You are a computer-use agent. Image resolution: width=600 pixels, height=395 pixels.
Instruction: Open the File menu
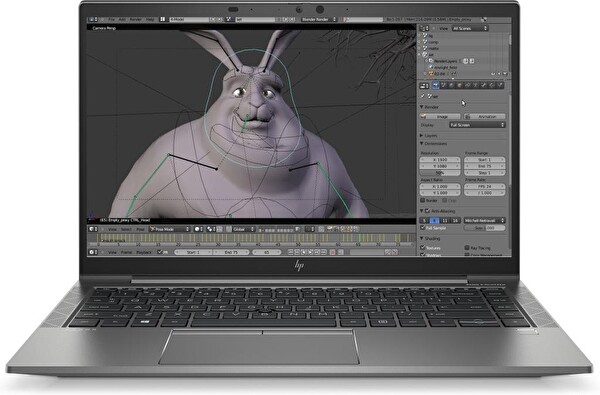pyautogui.click(x=111, y=19)
